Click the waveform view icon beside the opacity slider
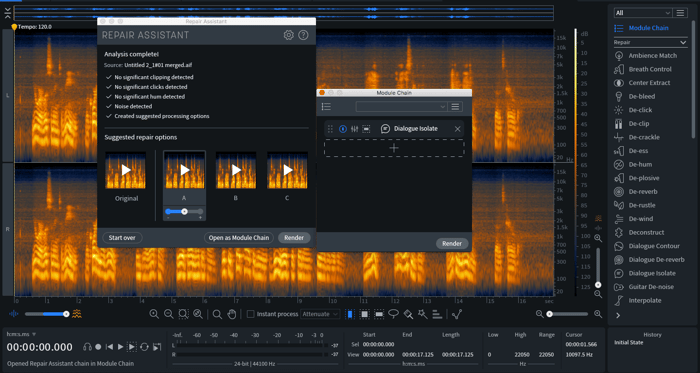Image resolution: width=700 pixels, height=373 pixels. pos(14,314)
